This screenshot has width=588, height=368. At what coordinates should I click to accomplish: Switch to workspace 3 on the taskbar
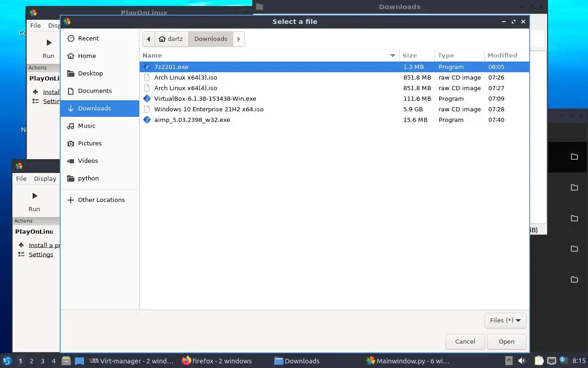(42, 362)
